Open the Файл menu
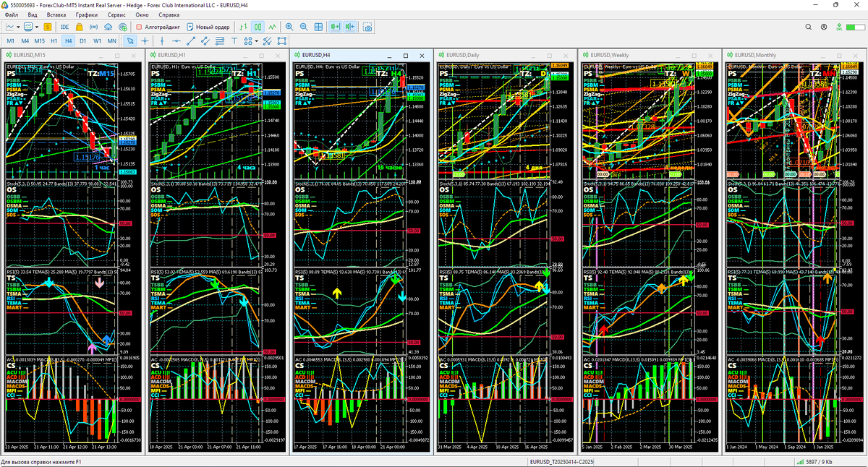 pyautogui.click(x=11, y=14)
